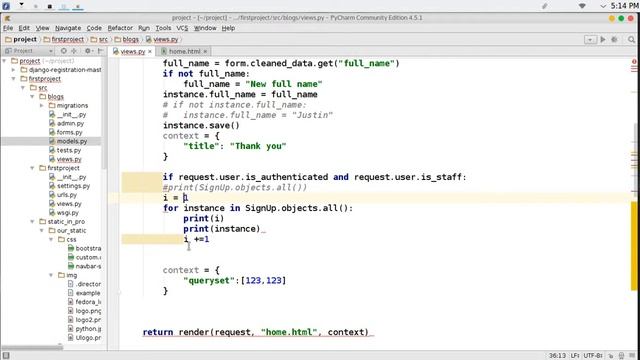Click the Hide Project panel icon
This screenshot has width=640, height=360.
100,51
